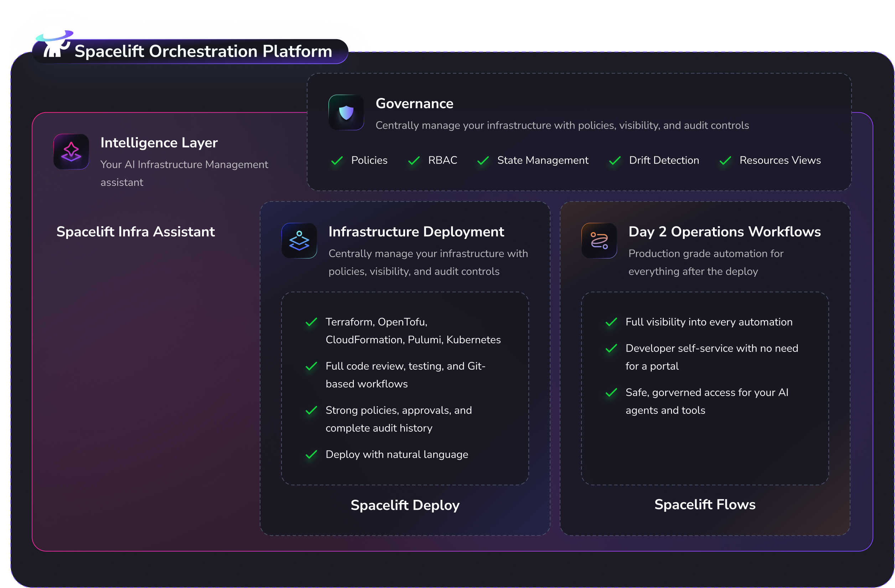Click the Spacelift Infra Assistant label
Screen dimensions: 895x588
[135, 231]
